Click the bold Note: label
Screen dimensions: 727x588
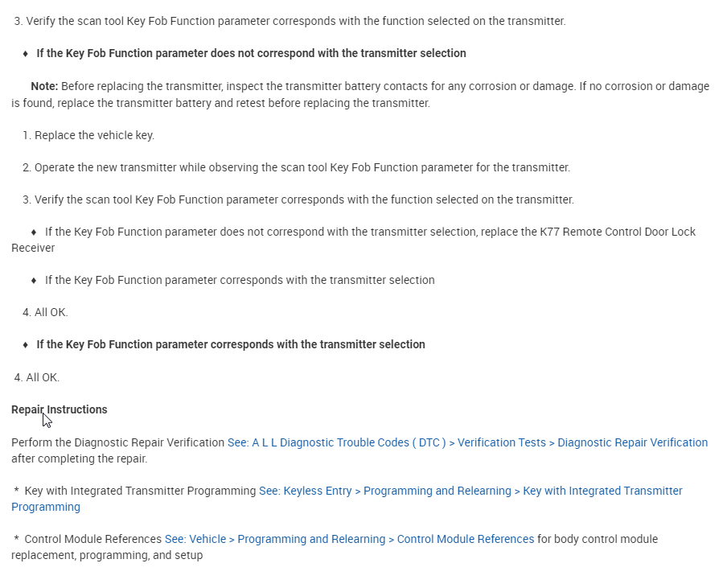click(44, 86)
